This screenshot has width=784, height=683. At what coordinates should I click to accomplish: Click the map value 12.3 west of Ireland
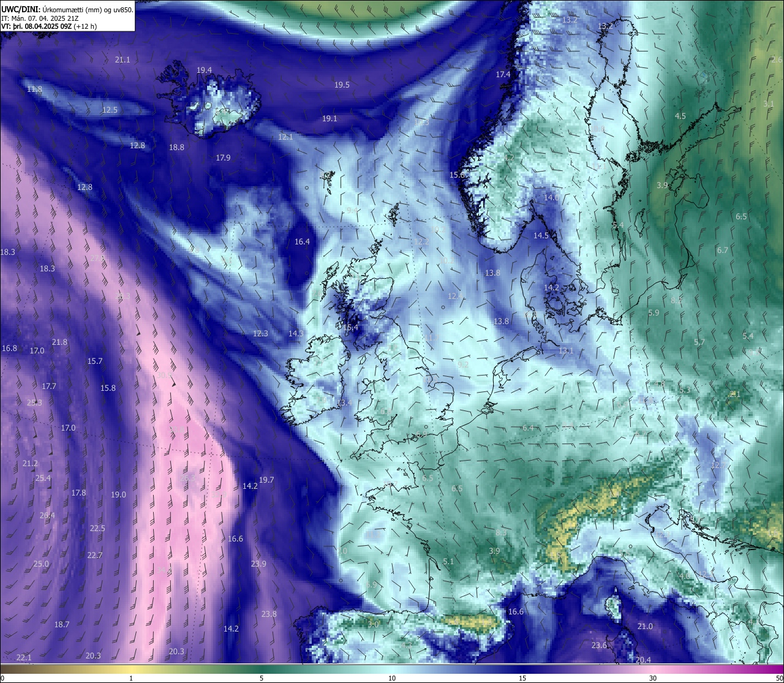pos(260,334)
